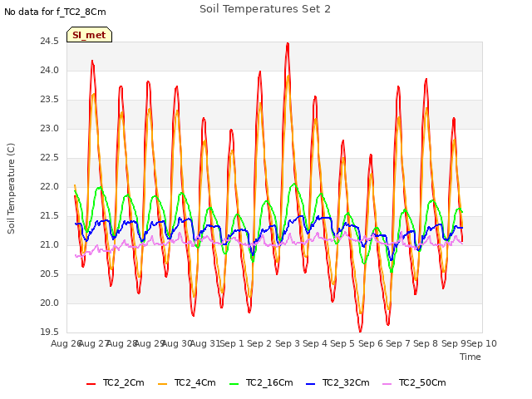Click the blue TC2_32Cm legend swatch
Image resolution: width=532 pixels, height=399 pixels.
click(x=310, y=384)
